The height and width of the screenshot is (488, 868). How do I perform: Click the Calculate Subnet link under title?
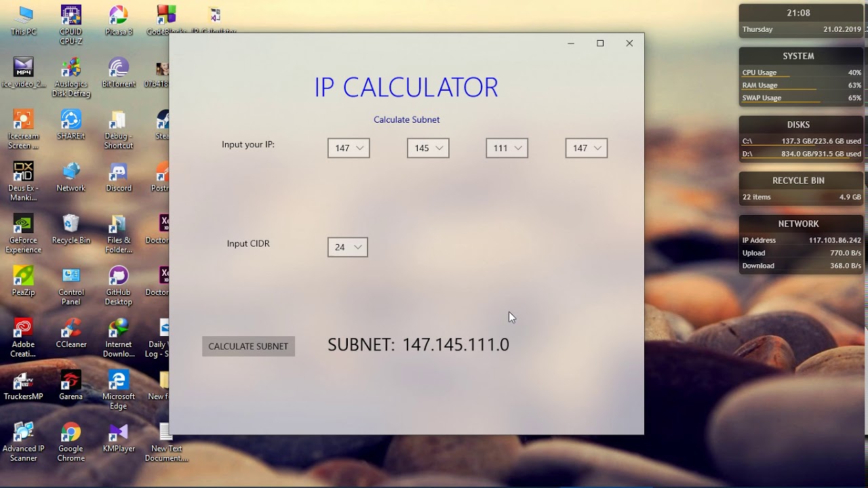point(407,119)
